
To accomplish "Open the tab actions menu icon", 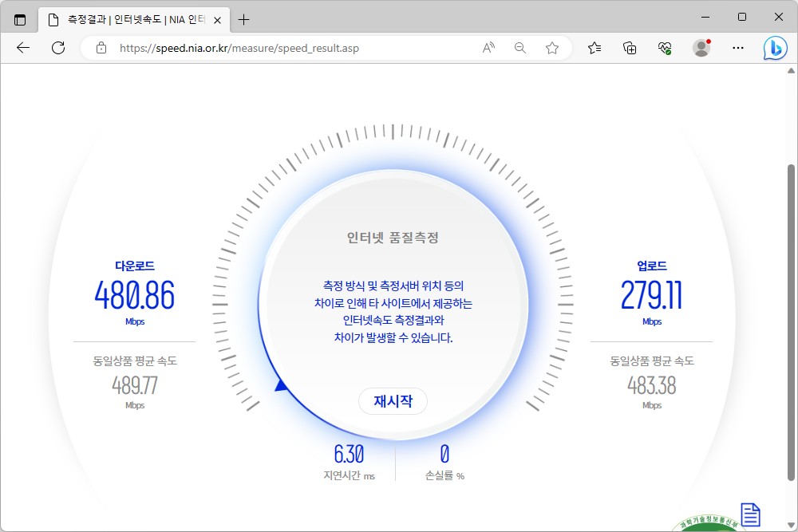I will [x=20, y=20].
